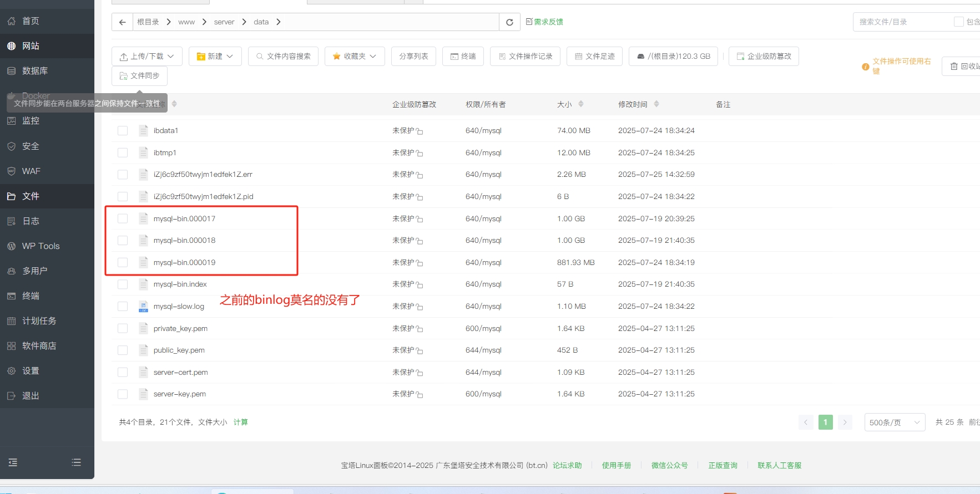Open 文件足迹

[595, 57]
